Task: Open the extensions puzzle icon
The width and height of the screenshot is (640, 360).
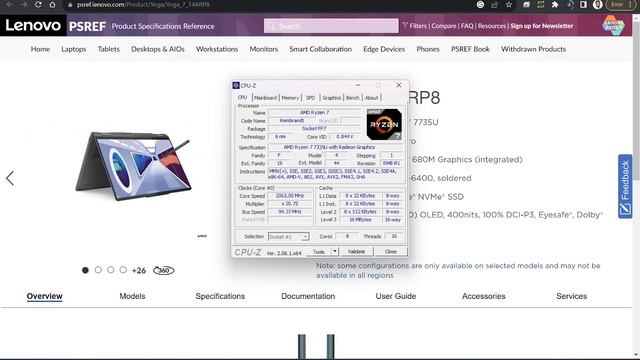Action: coord(555,4)
